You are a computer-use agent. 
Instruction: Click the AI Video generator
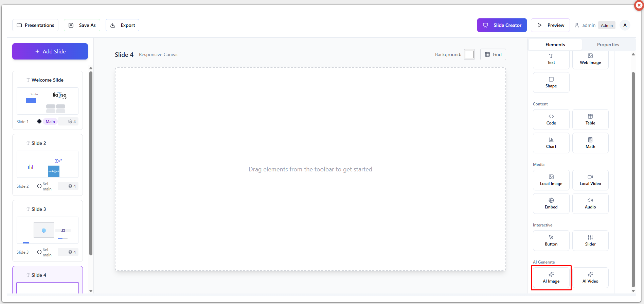coord(590,277)
